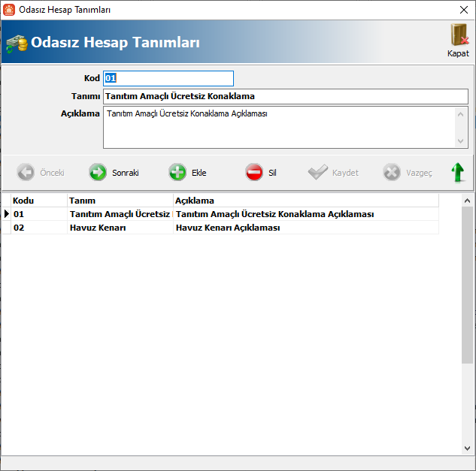Viewport: 476px width, 471px height.
Task: Click the Kapat door icon
Action: click(458, 36)
